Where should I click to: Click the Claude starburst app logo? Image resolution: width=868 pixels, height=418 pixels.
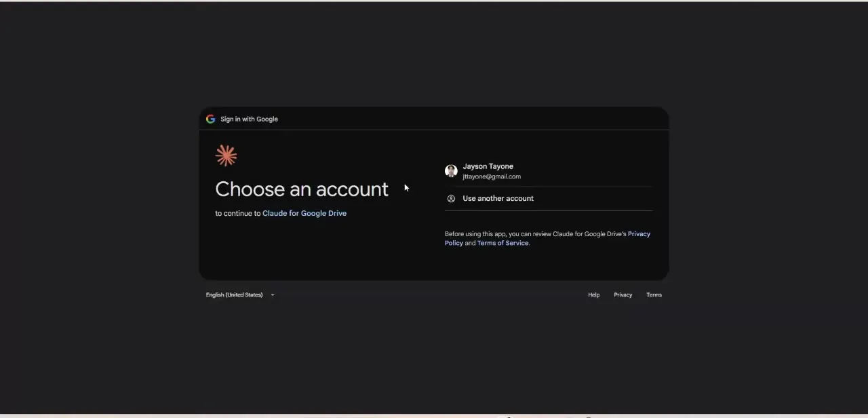(226, 155)
